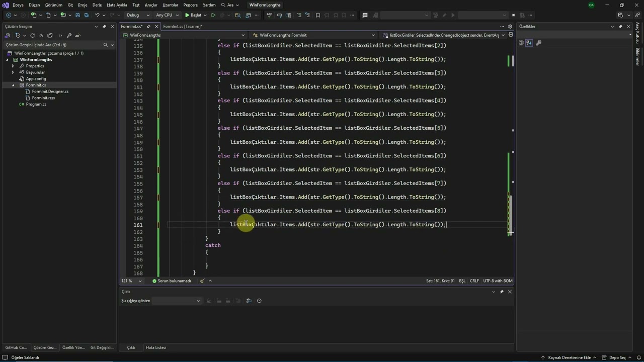644x362 pixels.
Task: Toggle BŞL insert mode indicator in status bar
Action: (462, 281)
